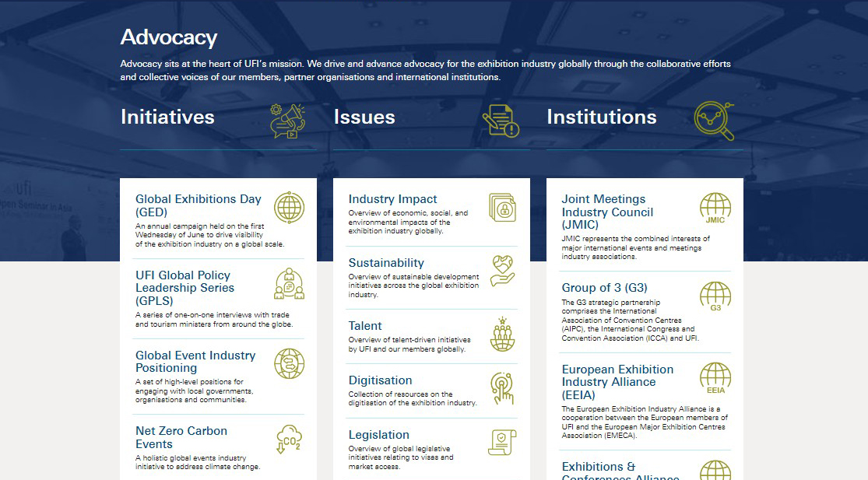Click the EEIA globe icon
Viewport: 868px width, 480px height.
coord(715,378)
